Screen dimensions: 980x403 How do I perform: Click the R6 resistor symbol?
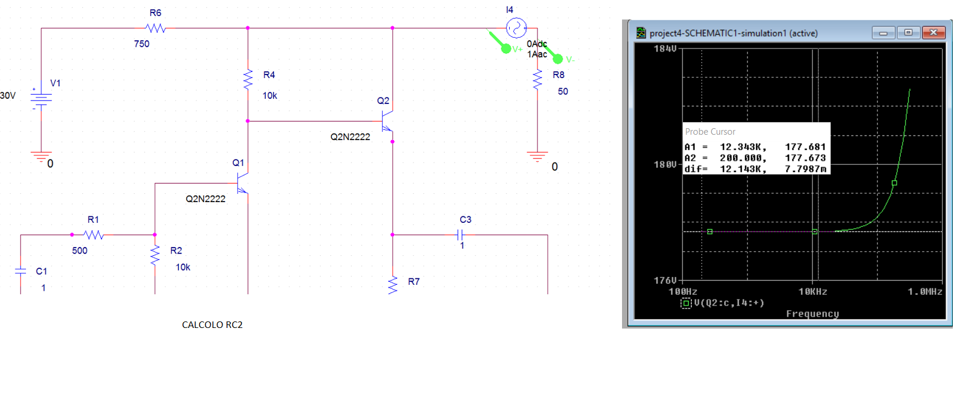click(x=155, y=28)
